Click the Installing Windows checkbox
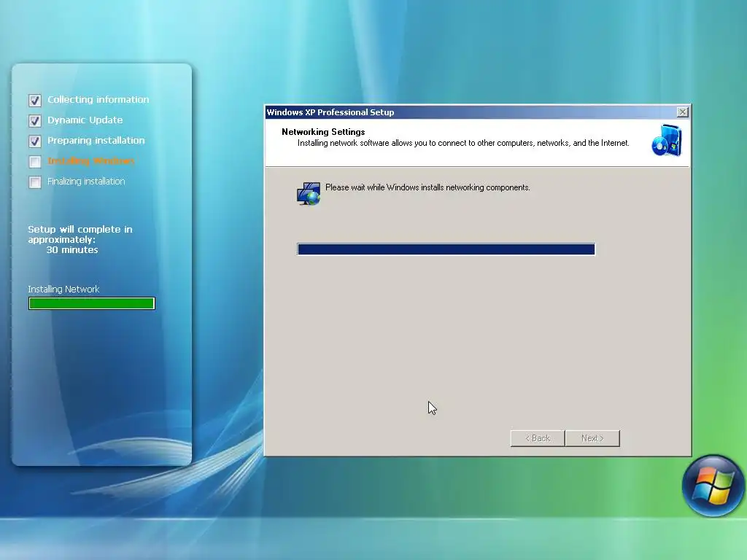 [x=35, y=161]
